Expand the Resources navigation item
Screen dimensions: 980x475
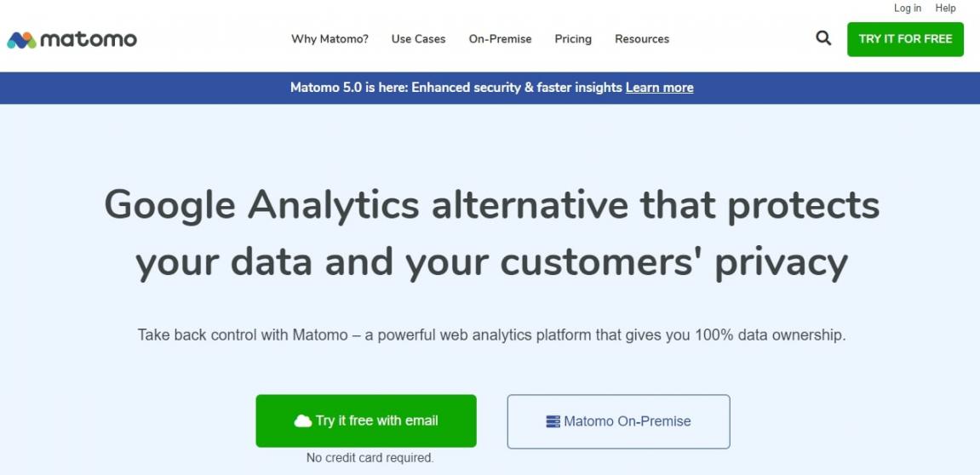pyautogui.click(x=642, y=39)
